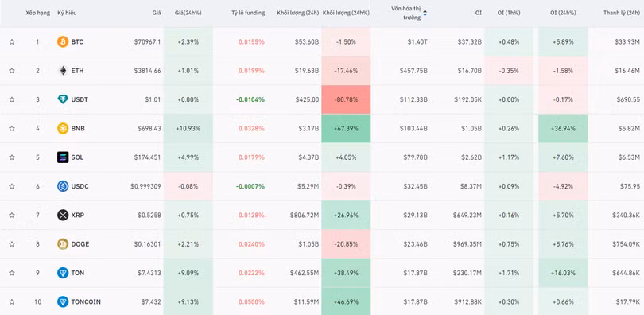
Task: Click the +10.93% price change cell
Action: click(x=188, y=129)
